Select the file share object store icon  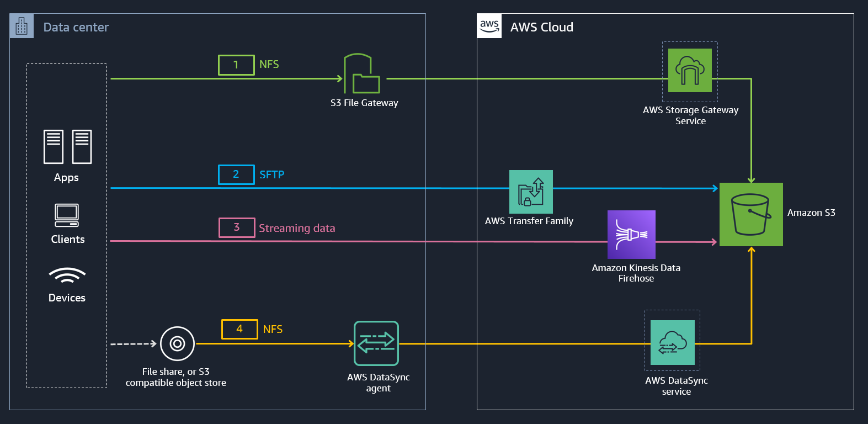(177, 344)
